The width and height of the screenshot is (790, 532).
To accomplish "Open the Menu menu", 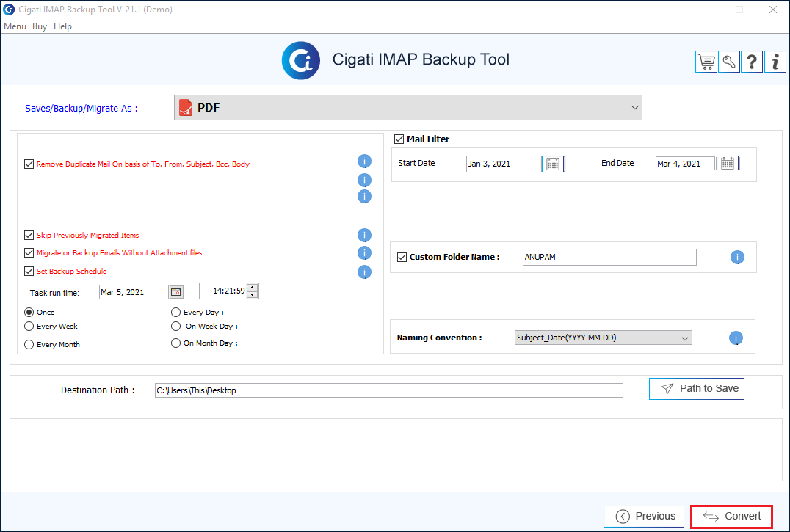I will 15,26.
